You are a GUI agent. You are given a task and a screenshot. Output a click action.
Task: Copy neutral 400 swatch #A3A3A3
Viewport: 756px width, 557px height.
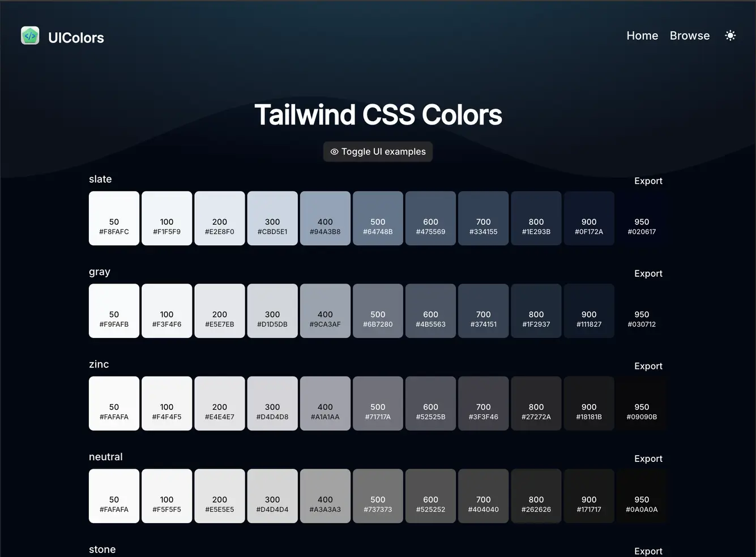click(325, 496)
